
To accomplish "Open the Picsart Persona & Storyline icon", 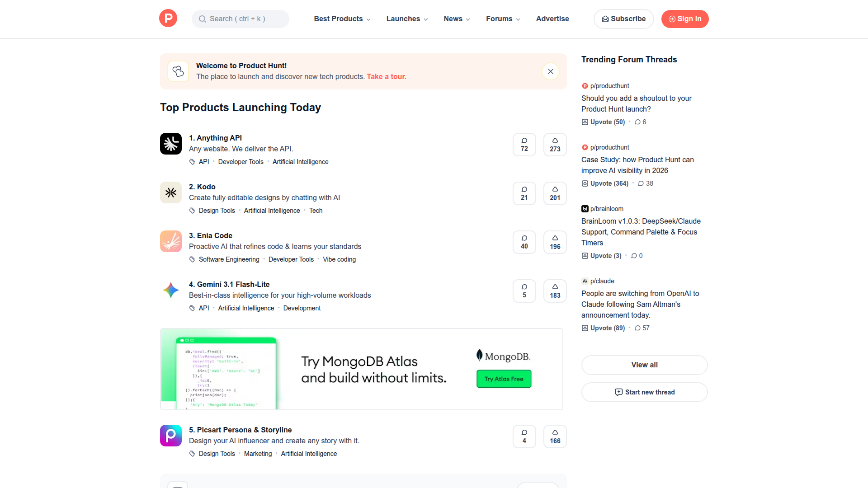I will pos(170,435).
